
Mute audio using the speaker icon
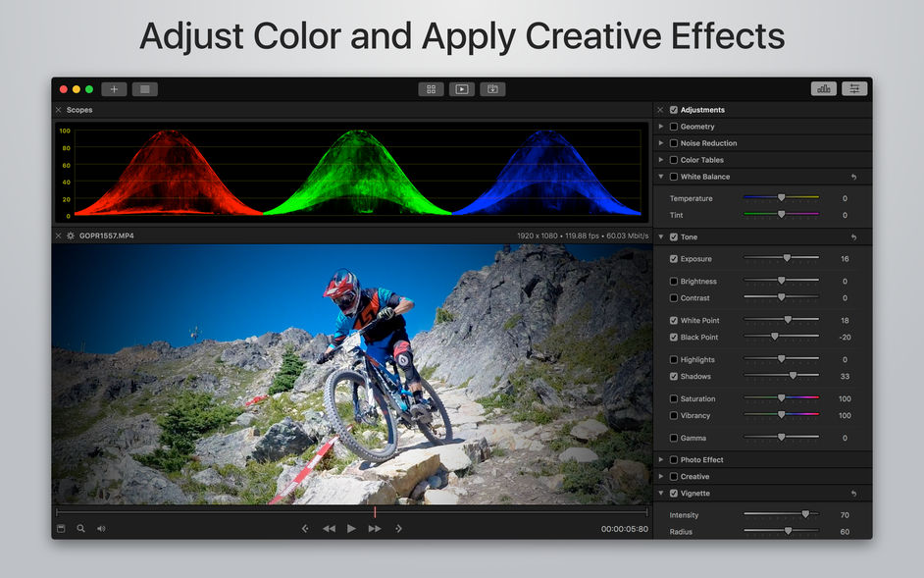pyautogui.click(x=101, y=528)
